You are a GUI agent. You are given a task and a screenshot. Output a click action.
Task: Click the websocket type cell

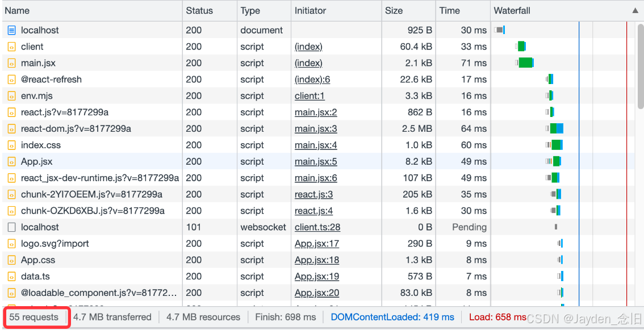(264, 227)
